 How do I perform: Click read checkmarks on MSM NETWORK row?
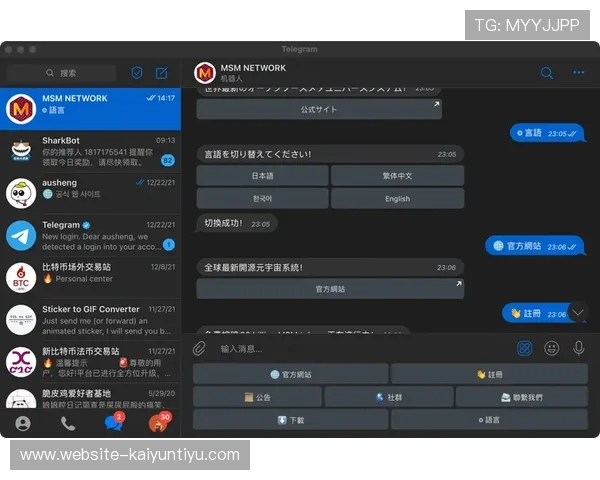tap(150, 98)
